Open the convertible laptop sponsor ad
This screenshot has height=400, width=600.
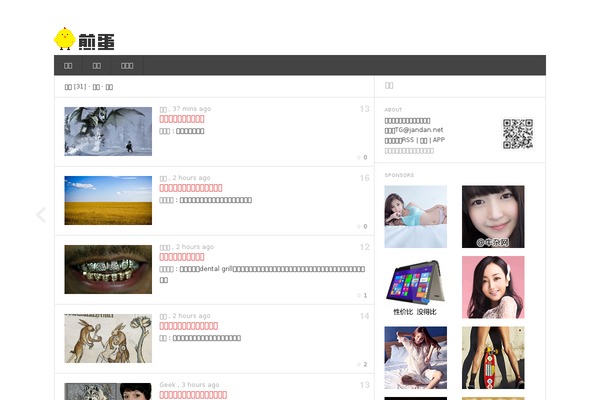point(416,287)
